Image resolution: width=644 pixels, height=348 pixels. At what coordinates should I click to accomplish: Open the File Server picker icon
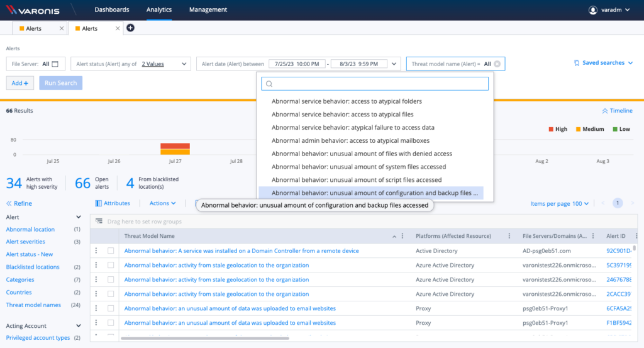(55, 64)
